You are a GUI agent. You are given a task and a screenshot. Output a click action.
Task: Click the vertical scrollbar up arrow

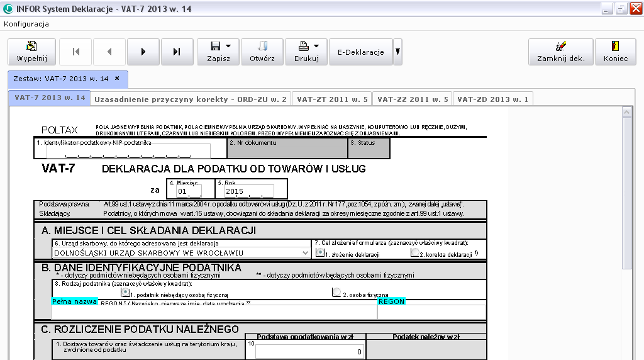click(x=627, y=112)
